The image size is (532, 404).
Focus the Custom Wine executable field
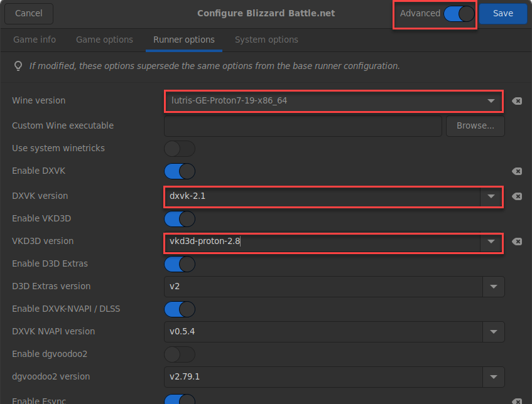pyautogui.click(x=303, y=126)
